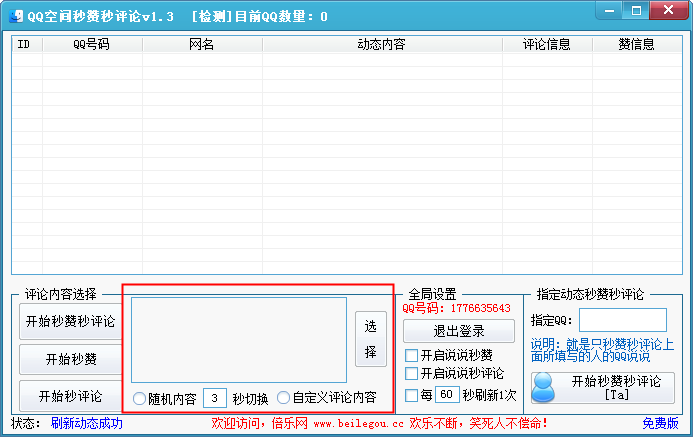Click the app icon in title bar
693x437 pixels.
click(15, 16)
